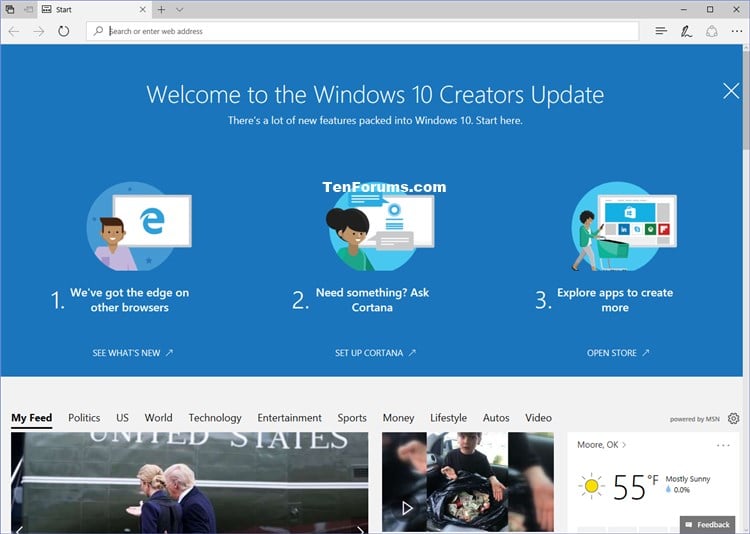Dismiss the Creators Update welcome banner
The image size is (750, 534).
[x=731, y=90]
